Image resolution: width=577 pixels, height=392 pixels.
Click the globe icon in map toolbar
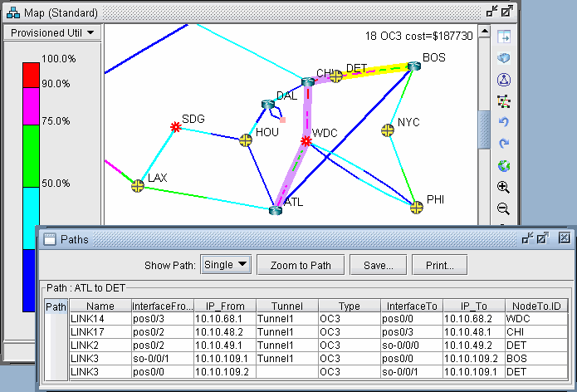(x=503, y=165)
